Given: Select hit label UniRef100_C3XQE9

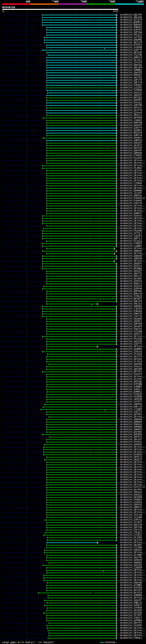Looking at the screenshot, I should tap(131, 409).
